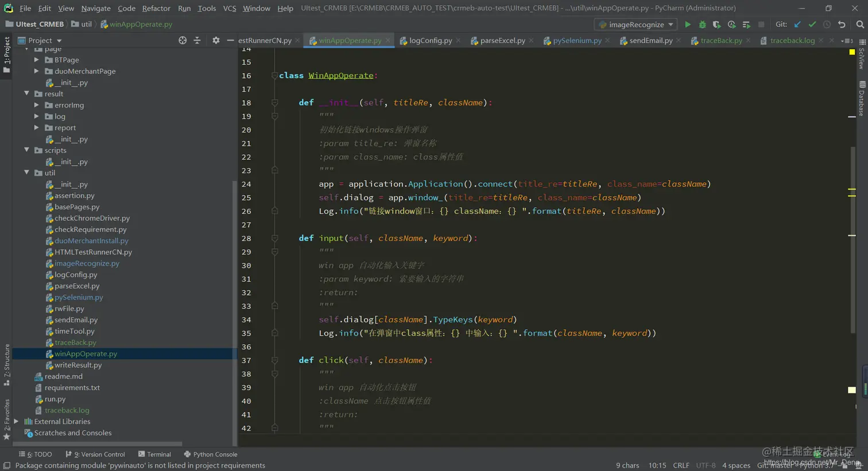The image size is (868, 471).
Task: Collapse the util folder in tree
Action: point(26,173)
